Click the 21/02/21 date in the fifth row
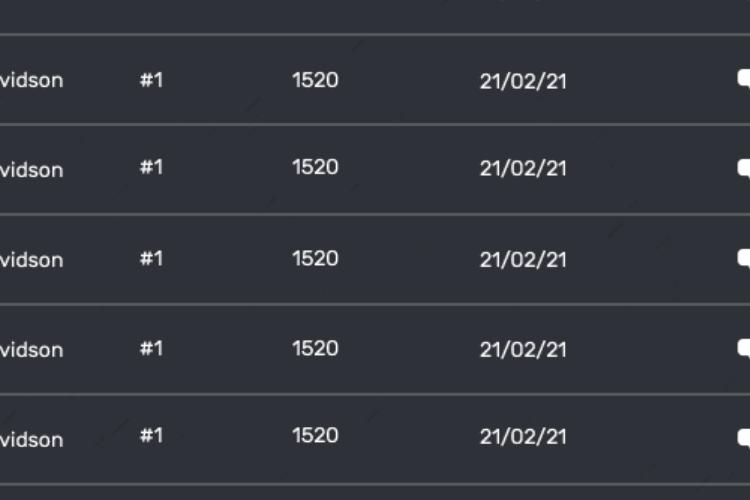 (523, 437)
